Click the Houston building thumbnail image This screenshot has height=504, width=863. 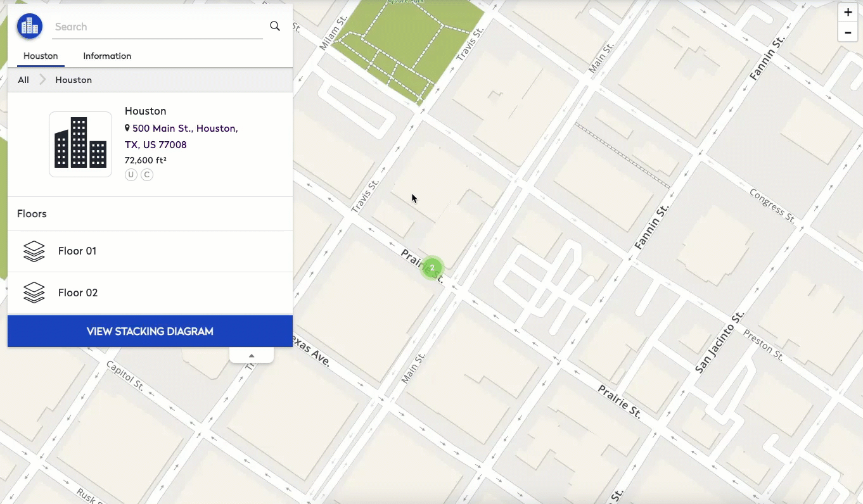(x=80, y=144)
